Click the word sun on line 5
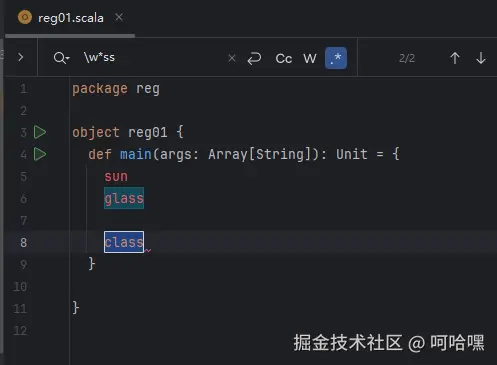Viewport: 497px width, 365px height. (x=116, y=176)
